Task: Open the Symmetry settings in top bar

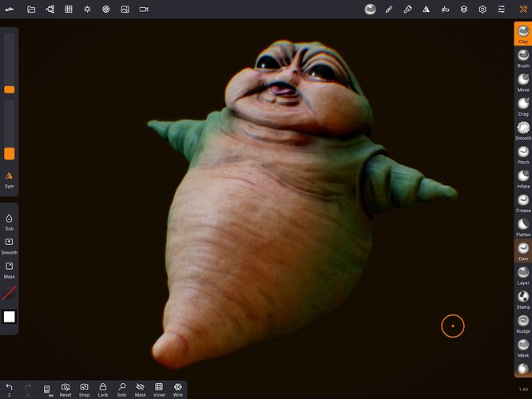Action: tap(426, 10)
